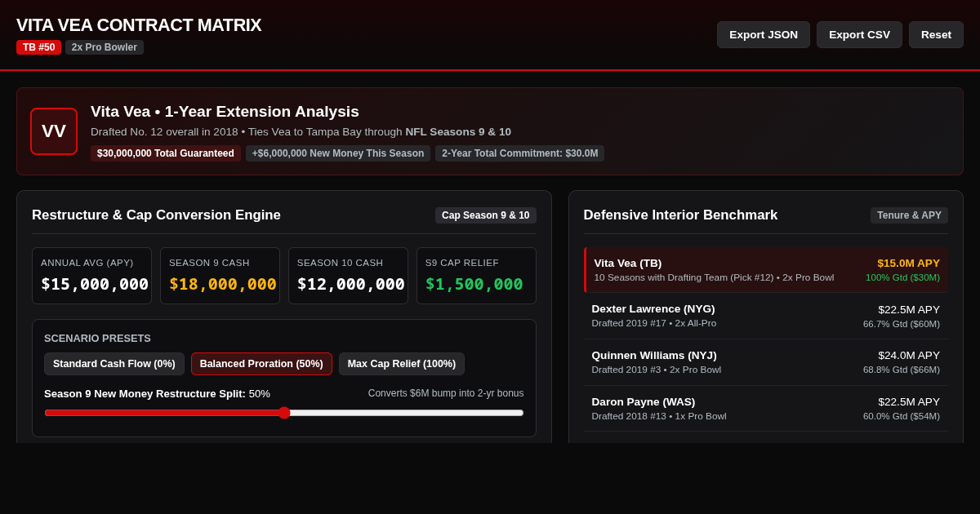Click 2-Year Total Commitment chip
This screenshot has height=514, width=980.
coord(520,153)
